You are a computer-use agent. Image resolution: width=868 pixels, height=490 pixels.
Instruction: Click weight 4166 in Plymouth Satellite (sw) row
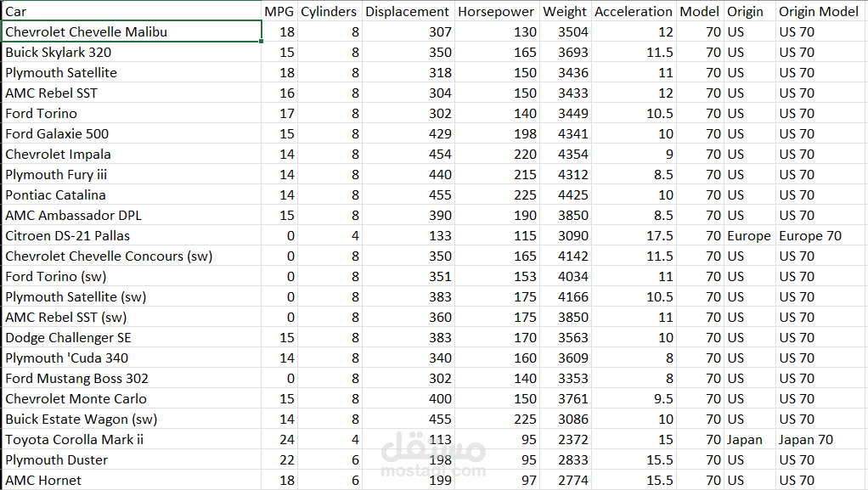click(x=566, y=296)
